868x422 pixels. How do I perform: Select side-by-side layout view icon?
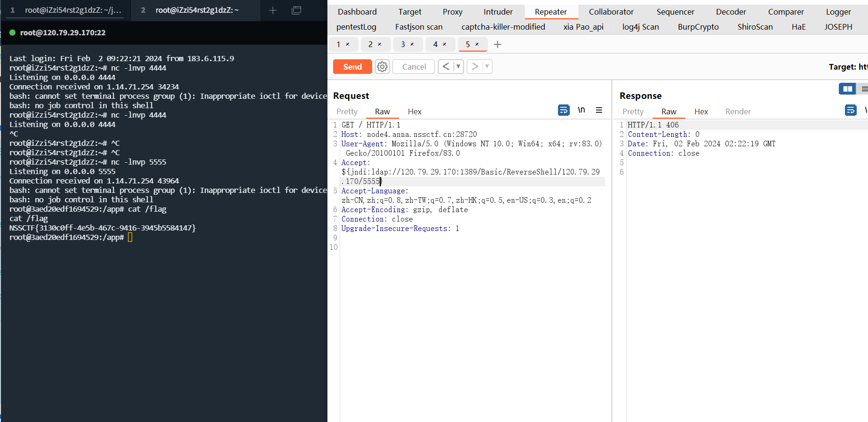[x=847, y=88]
